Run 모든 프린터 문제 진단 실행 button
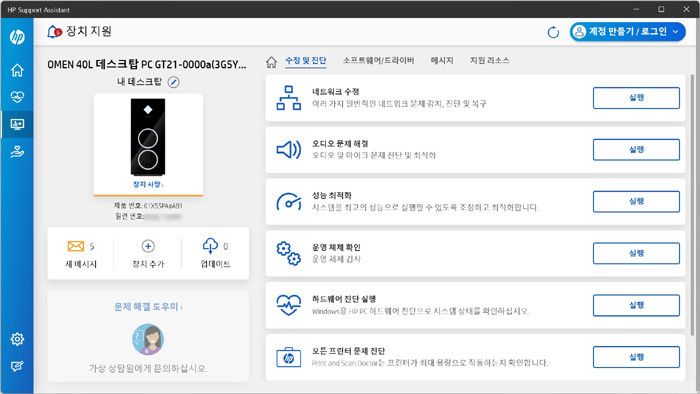 (x=636, y=357)
